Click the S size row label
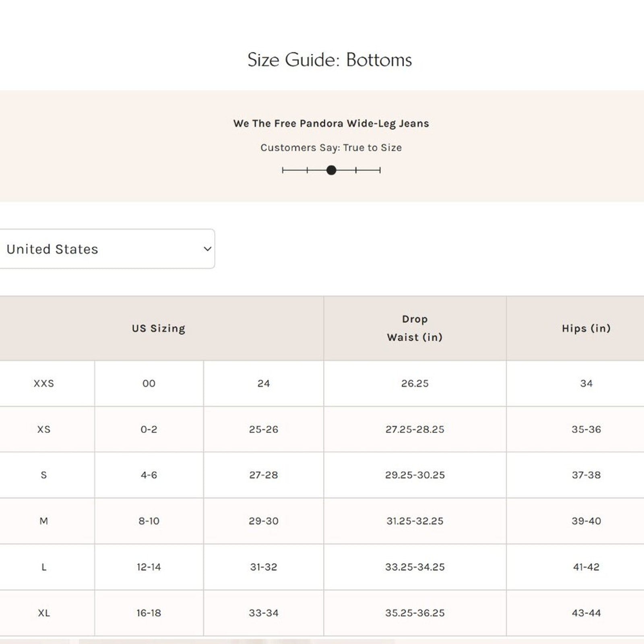 click(44, 475)
